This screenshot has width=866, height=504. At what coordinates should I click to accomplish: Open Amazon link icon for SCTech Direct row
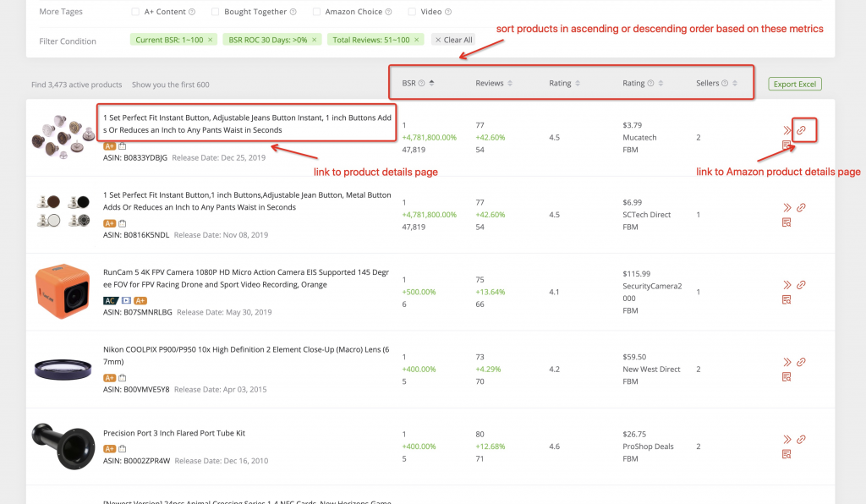tap(802, 207)
